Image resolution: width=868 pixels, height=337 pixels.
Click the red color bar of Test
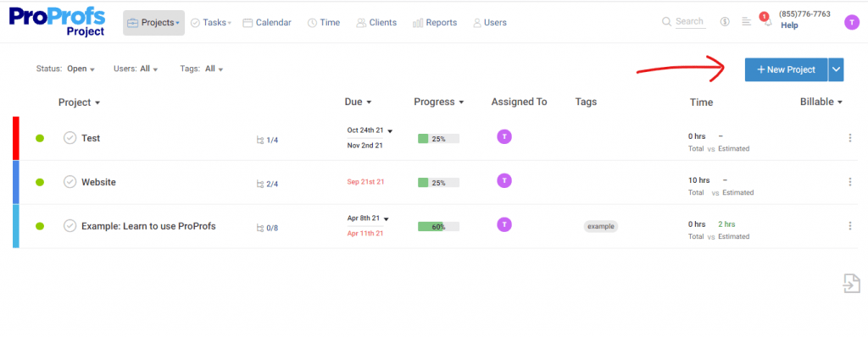click(x=15, y=138)
